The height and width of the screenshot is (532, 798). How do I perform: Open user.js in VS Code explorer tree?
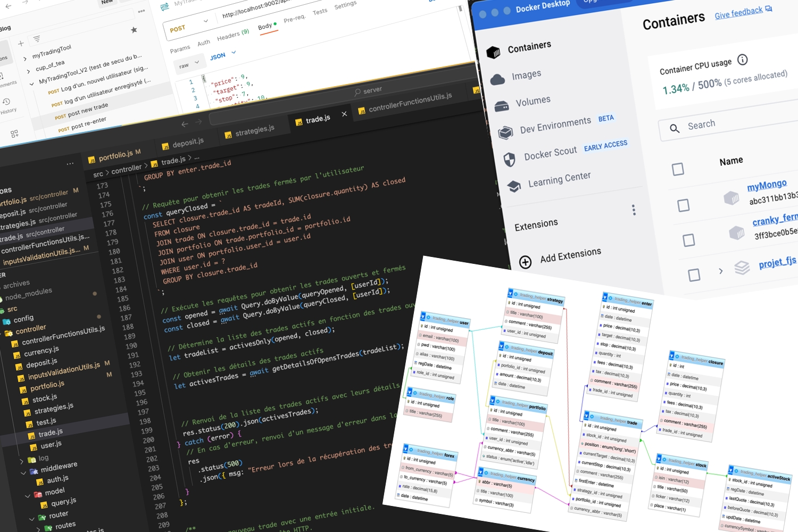coord(46,445)
